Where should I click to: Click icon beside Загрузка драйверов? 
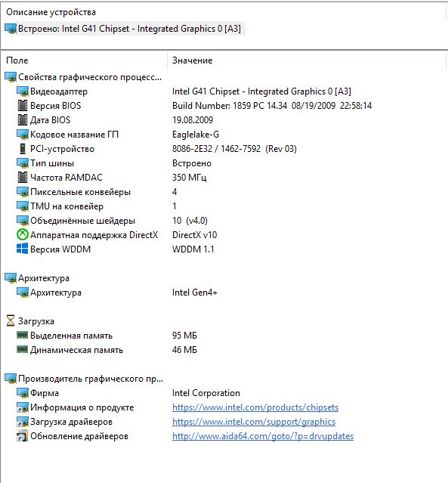[23, 422]
